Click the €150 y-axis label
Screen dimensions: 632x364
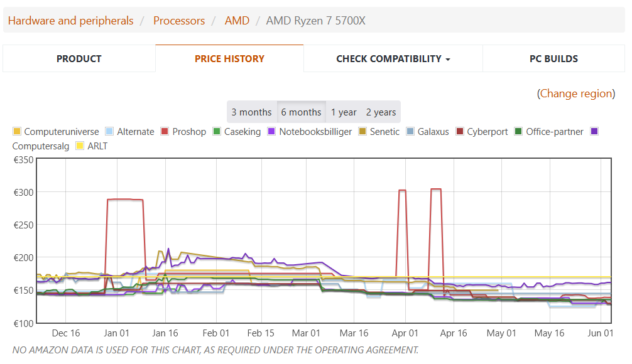click(23, 291)
